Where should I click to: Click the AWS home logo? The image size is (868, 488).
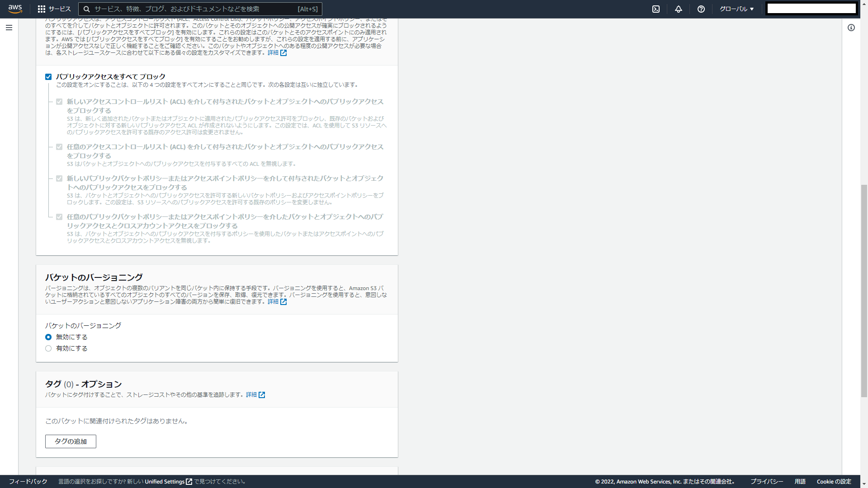(15, 9)
